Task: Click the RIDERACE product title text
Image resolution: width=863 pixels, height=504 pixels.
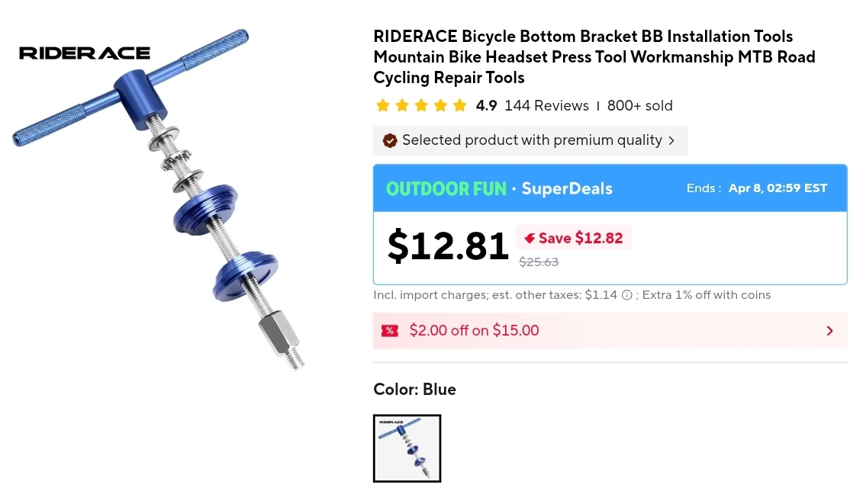Action: [594, 57]
